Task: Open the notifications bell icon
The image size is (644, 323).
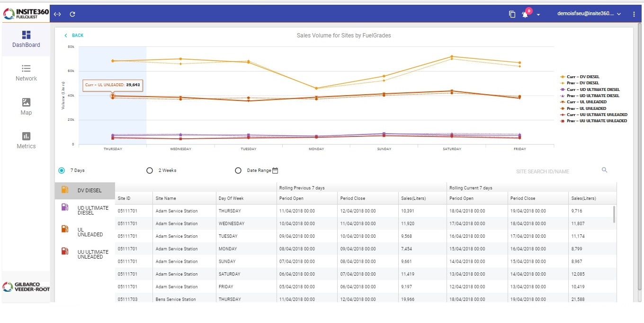Action: point(525,14)
